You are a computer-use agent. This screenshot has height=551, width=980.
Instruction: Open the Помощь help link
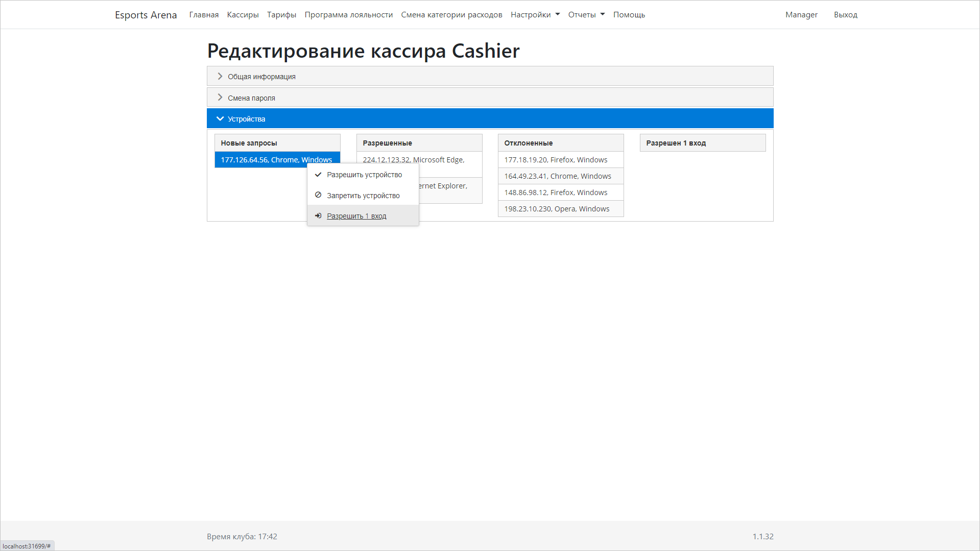[629, 15]
